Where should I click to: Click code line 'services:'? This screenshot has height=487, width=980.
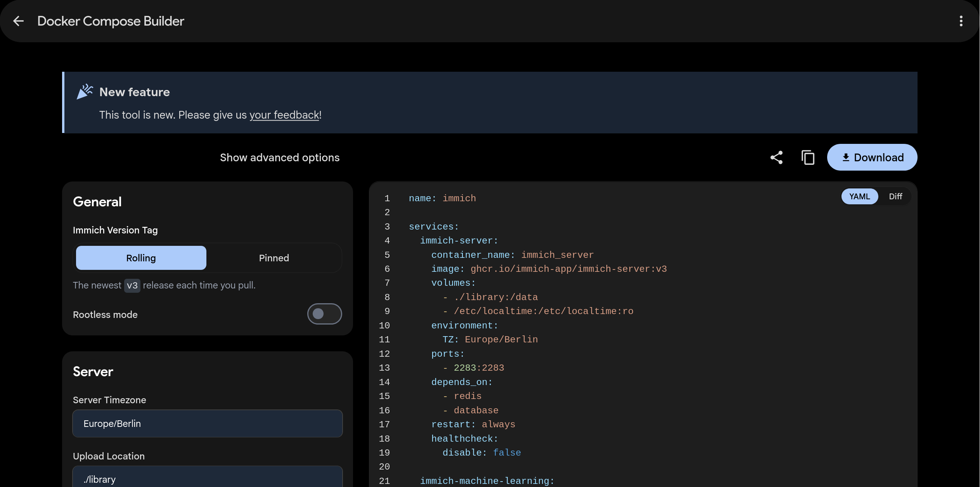click(434, 226)
